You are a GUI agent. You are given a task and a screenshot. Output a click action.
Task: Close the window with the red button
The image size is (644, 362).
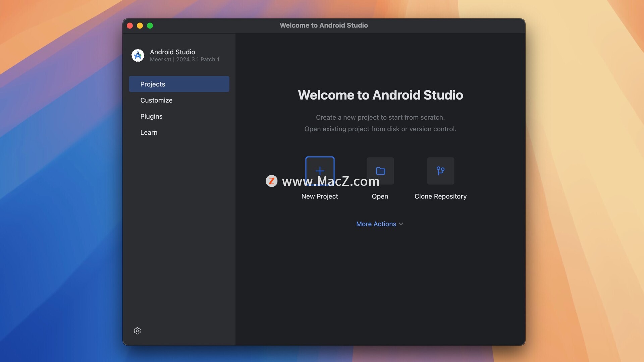[x=130, y=26]
